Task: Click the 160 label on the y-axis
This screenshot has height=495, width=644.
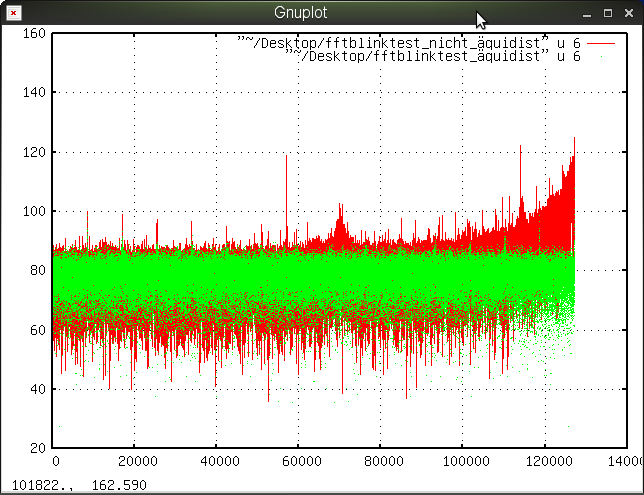Action: pos(34,33)
